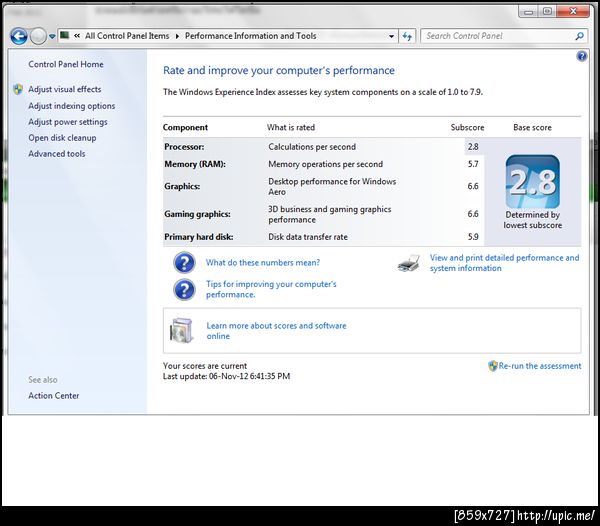Go back with the blue Back arrow

click(x=19, y=36)
